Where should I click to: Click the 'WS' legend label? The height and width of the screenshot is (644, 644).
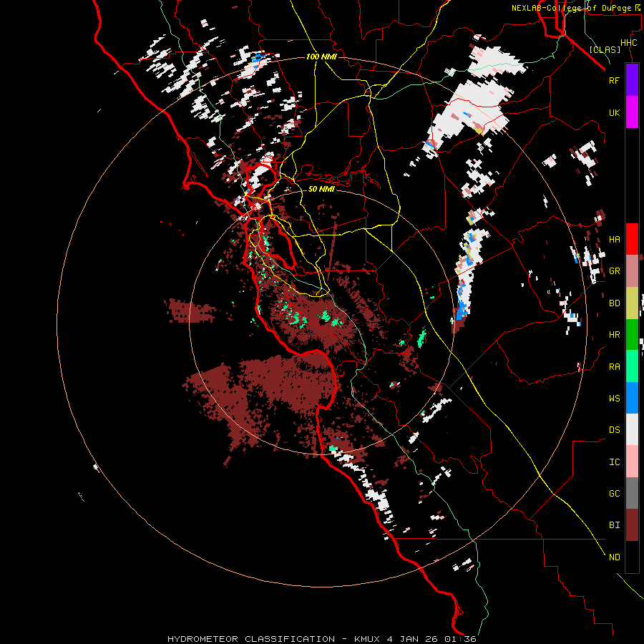(x=614, y=399)
